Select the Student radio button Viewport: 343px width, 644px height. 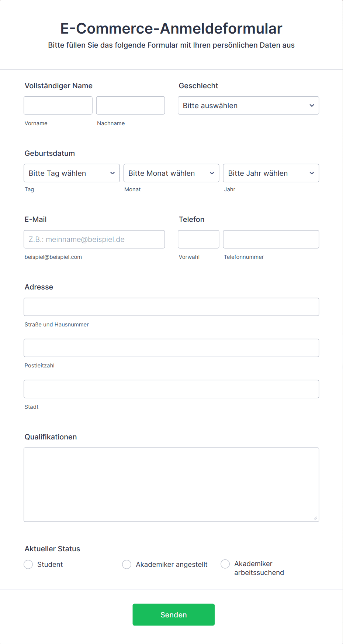[x=28, y=564]
